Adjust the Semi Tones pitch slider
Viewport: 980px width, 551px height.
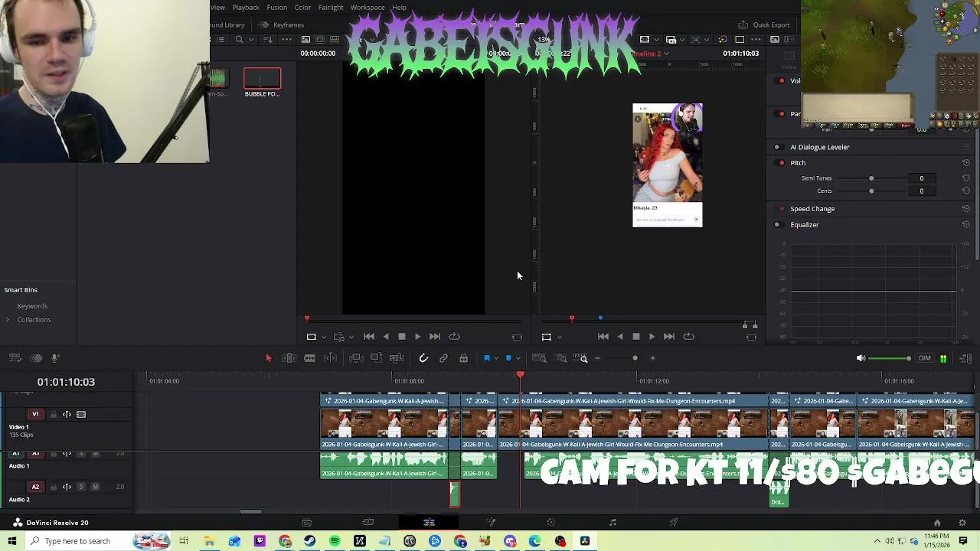point(871,178)
